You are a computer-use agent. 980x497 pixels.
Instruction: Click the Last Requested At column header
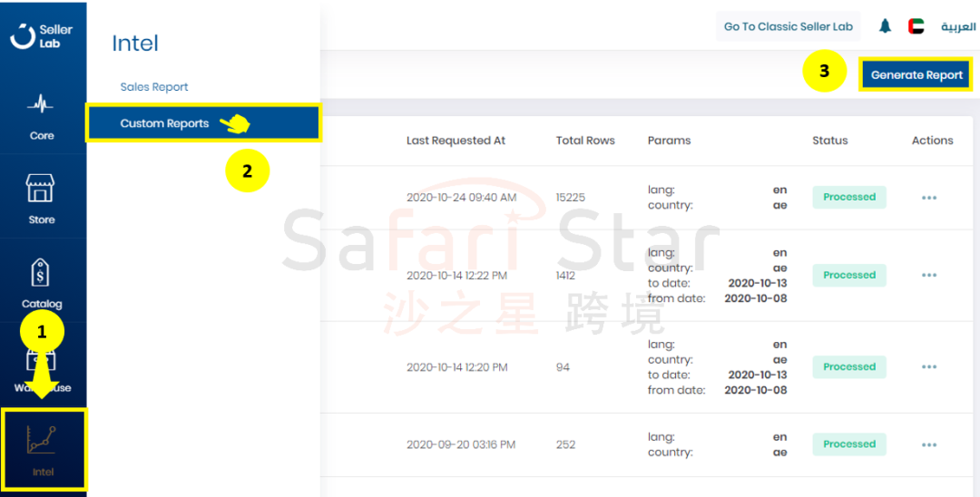pos(456,141)
